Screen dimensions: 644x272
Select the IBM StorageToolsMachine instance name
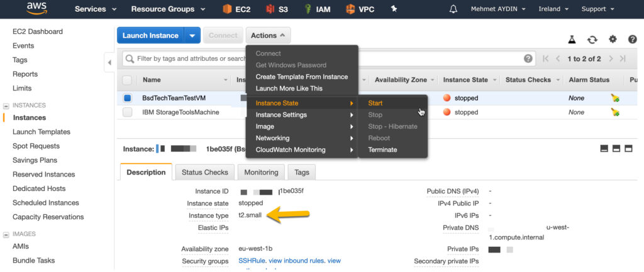coord(180,112)
